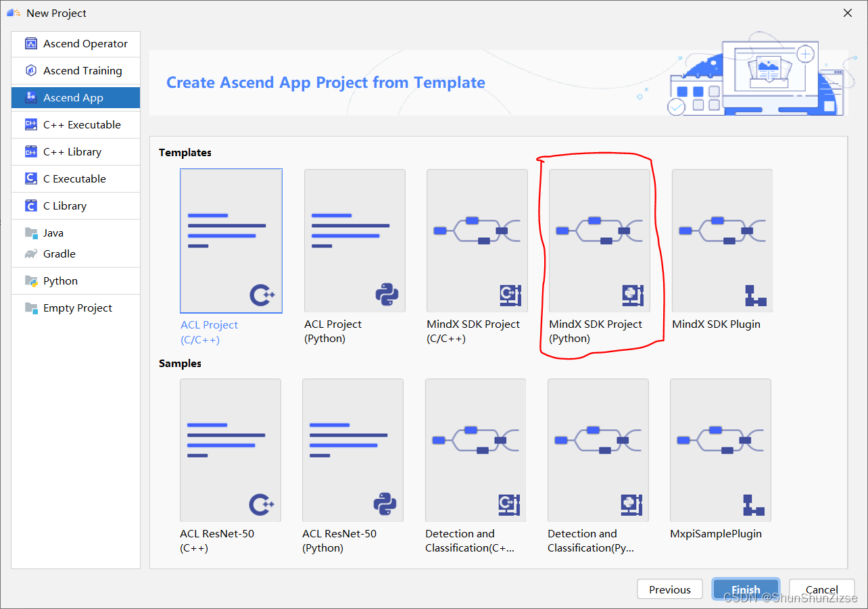Click the Templates section heading
Image resolution: width=868 pixels, height=609 pixels.
(x=185, y=153)
